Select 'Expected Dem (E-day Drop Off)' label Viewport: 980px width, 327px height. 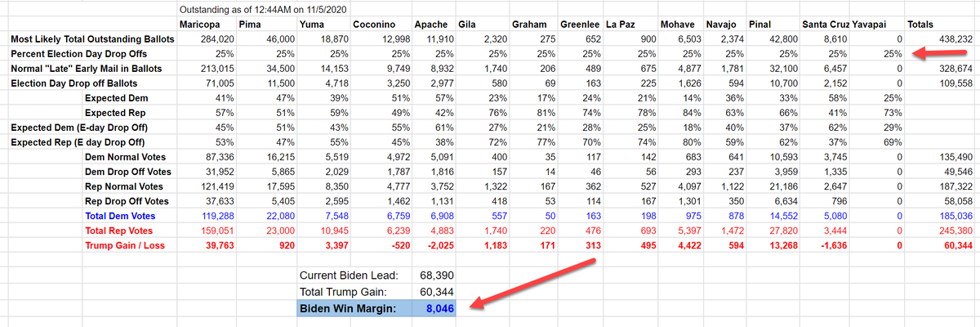coord(79,128)
